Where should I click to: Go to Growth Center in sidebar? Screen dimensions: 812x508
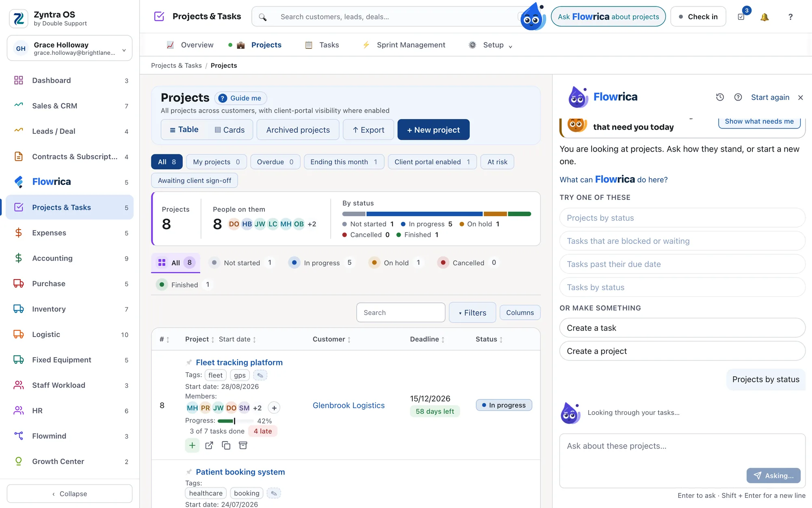[70, 462]
